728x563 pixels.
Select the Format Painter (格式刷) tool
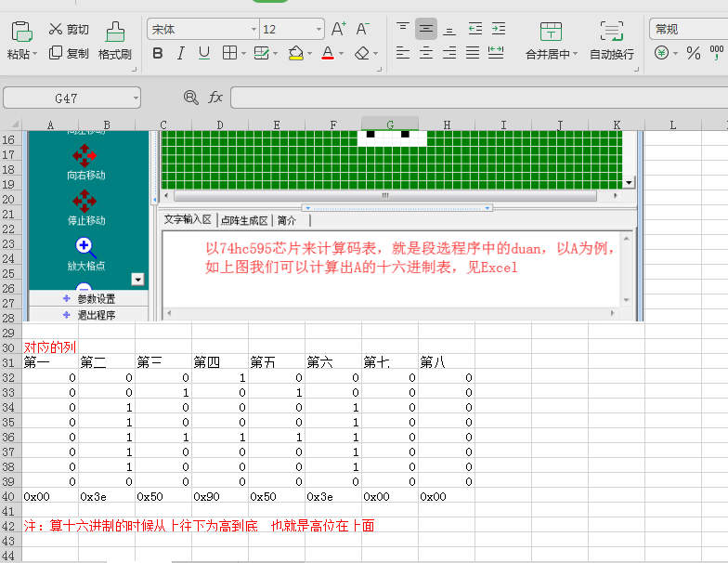[115, 41]
